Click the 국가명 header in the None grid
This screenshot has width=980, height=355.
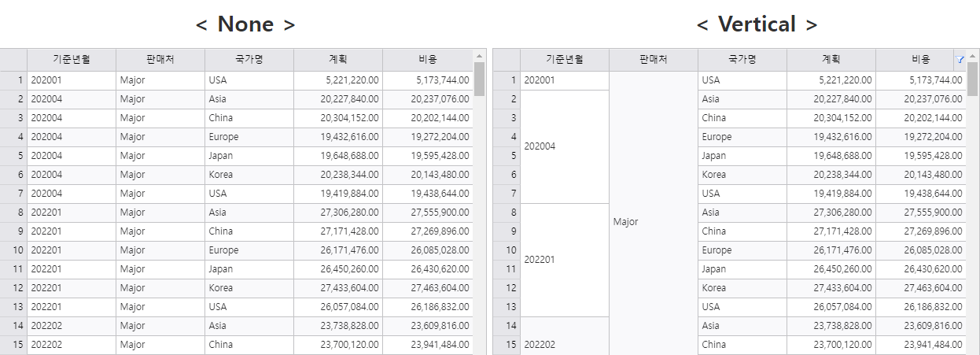point(249,60)
